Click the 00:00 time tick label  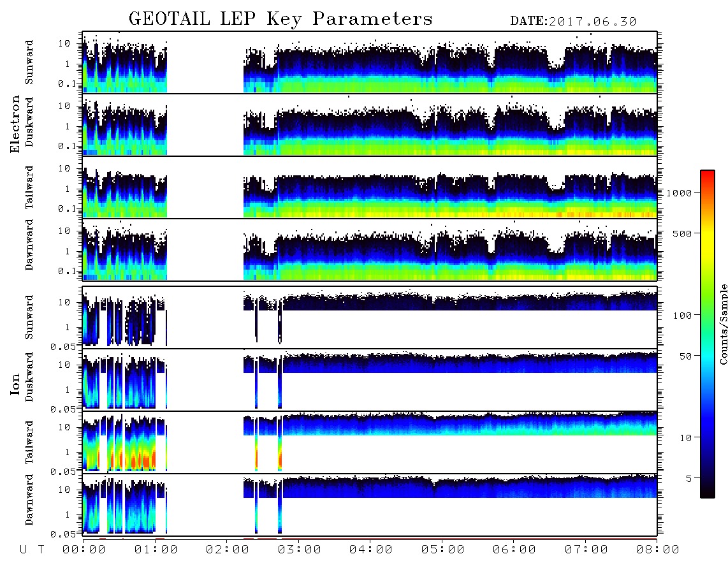pyautogui.click(x=84, y=550)
